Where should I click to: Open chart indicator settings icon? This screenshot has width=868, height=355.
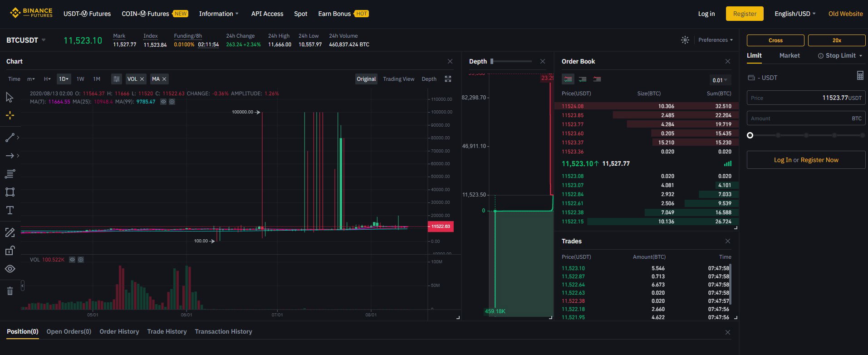point(117,79)
